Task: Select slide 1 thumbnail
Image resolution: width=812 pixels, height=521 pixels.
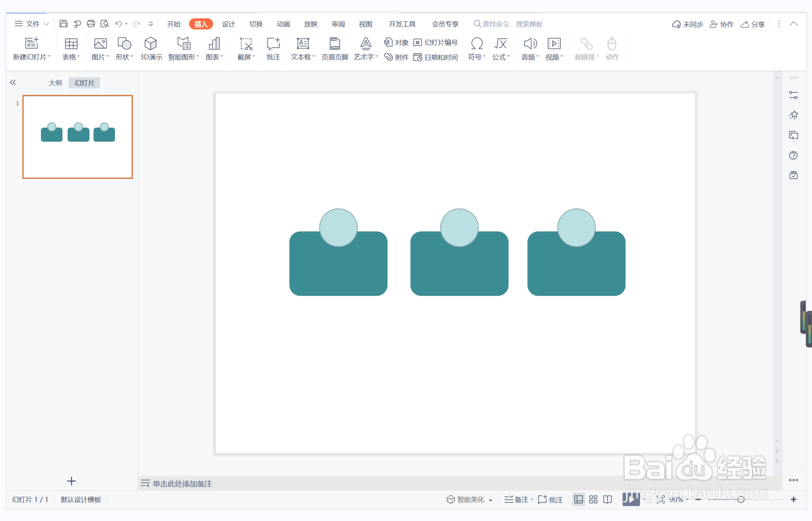Action: (78, 137)
